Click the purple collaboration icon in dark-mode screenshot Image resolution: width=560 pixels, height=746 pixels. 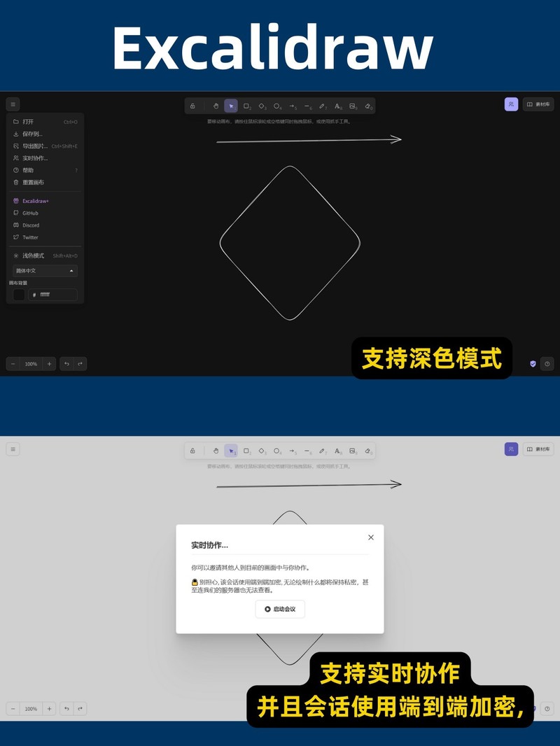511,104
